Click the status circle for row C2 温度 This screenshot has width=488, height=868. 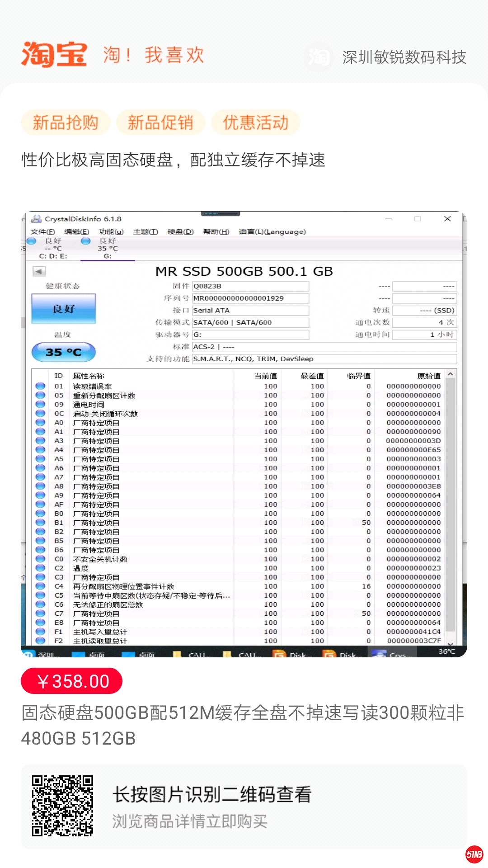coord(40,568)
